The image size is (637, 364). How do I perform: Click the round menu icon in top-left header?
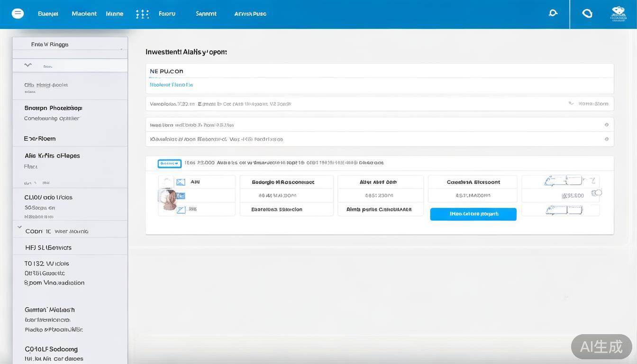[18, 14]
